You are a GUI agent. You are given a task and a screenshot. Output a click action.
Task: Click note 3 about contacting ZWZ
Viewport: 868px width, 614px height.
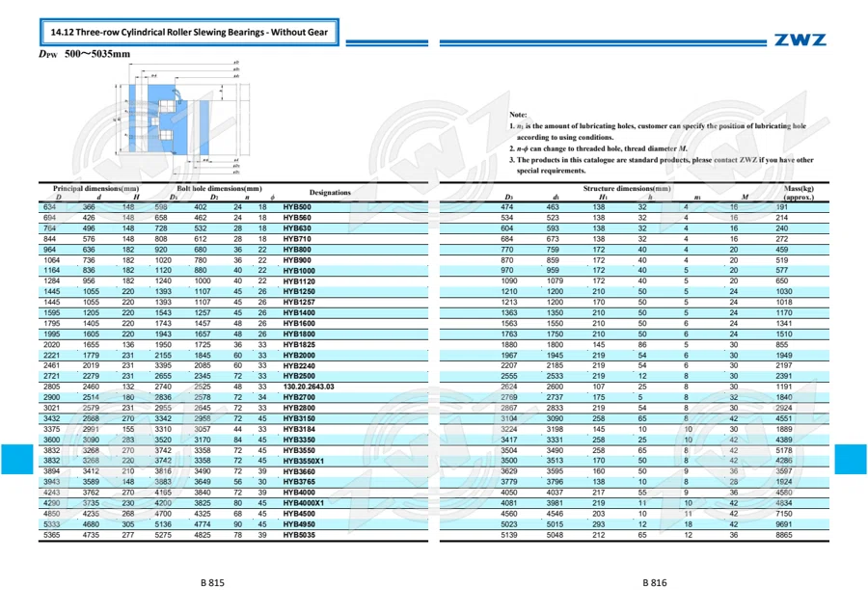pos(661,166)
